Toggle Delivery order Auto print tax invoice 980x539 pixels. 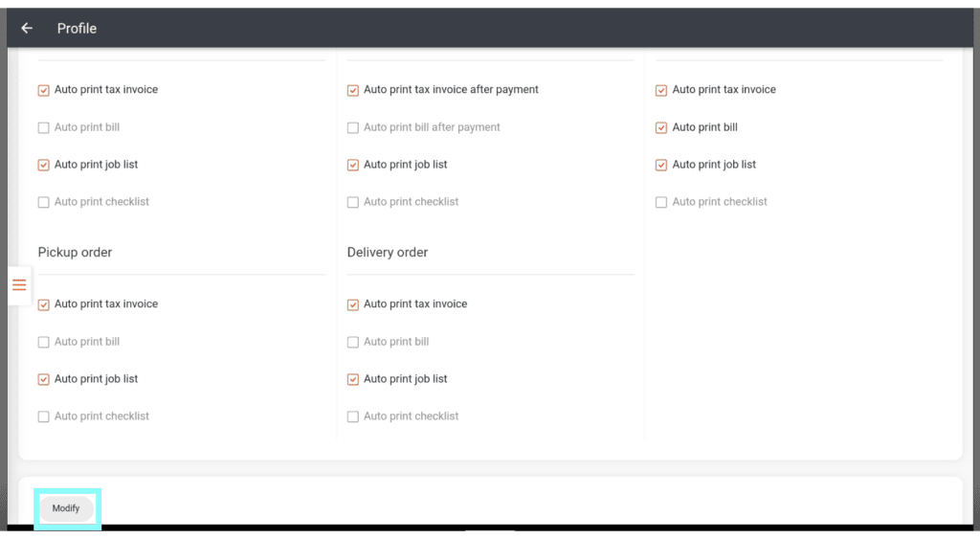point(353,304)
